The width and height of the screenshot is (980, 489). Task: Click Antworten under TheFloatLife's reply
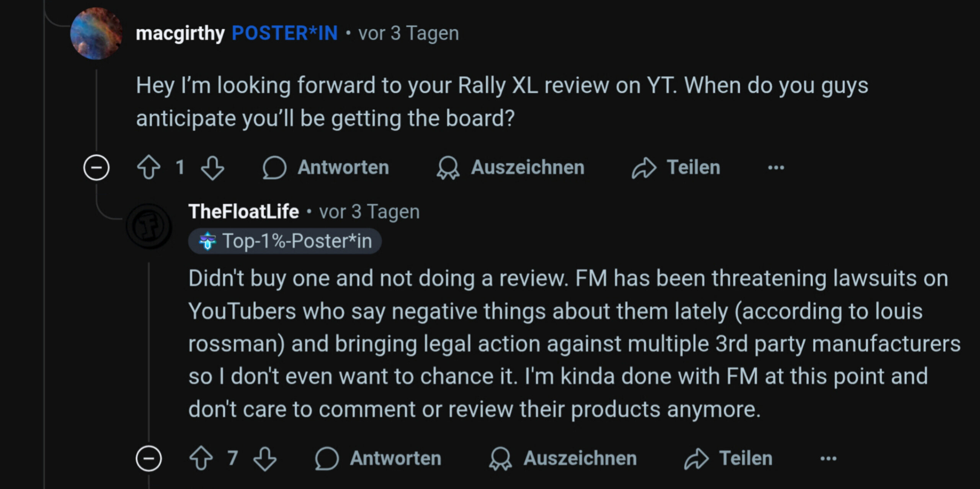tap(396, 458)
